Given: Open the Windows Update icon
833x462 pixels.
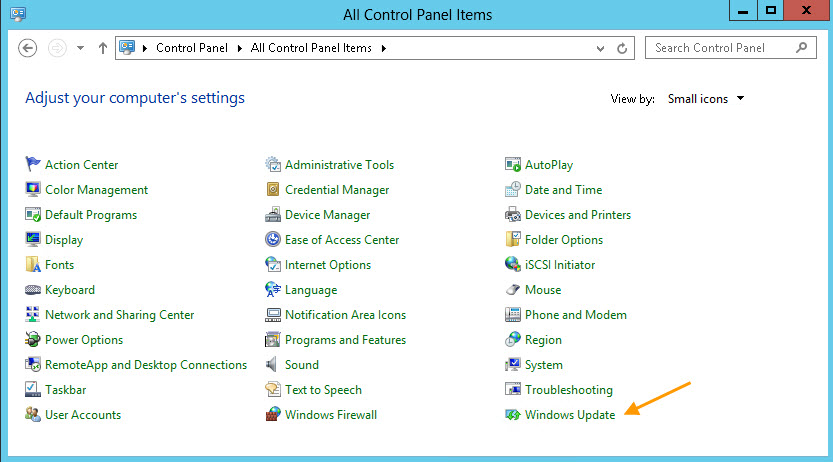Looking at the screenshot, I should pos(513,415).
